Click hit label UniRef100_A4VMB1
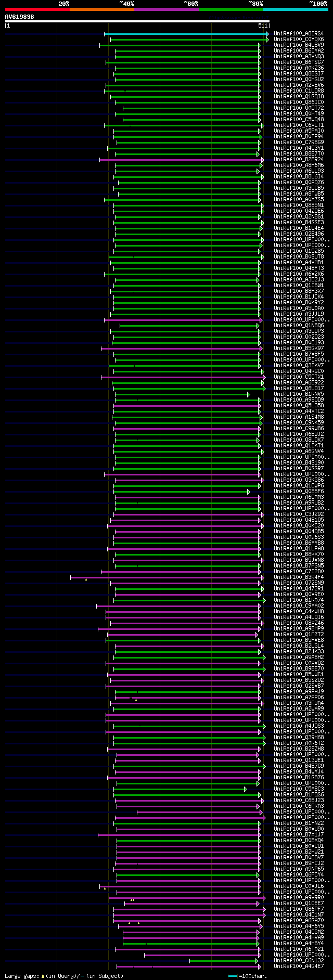 click(x=299, y=263)
